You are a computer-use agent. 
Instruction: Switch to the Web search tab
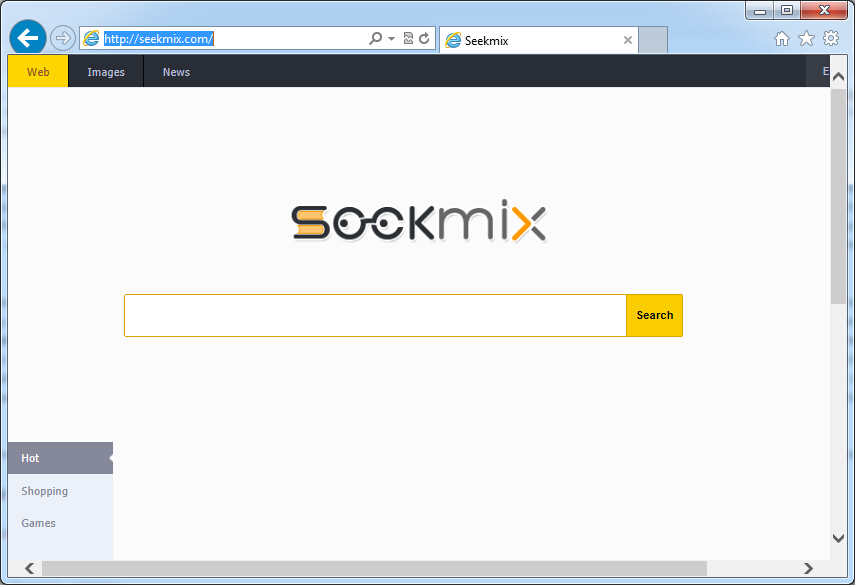click(38, 71)
